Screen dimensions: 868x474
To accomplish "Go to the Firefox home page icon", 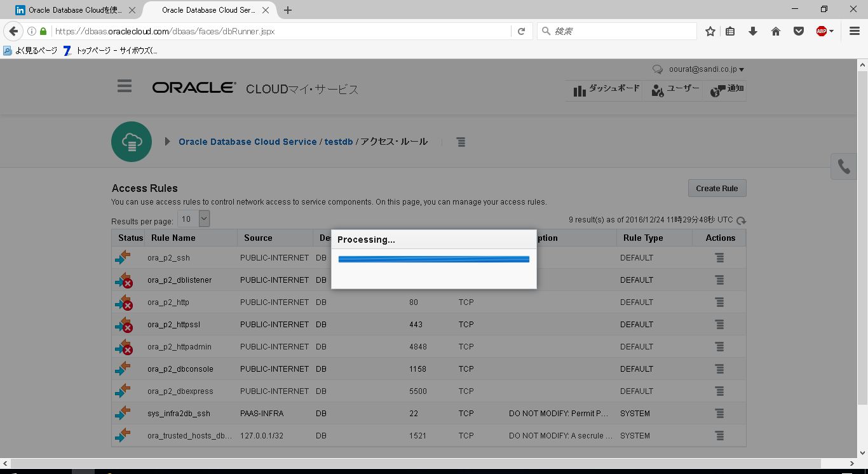I will (x=776, y=31).
